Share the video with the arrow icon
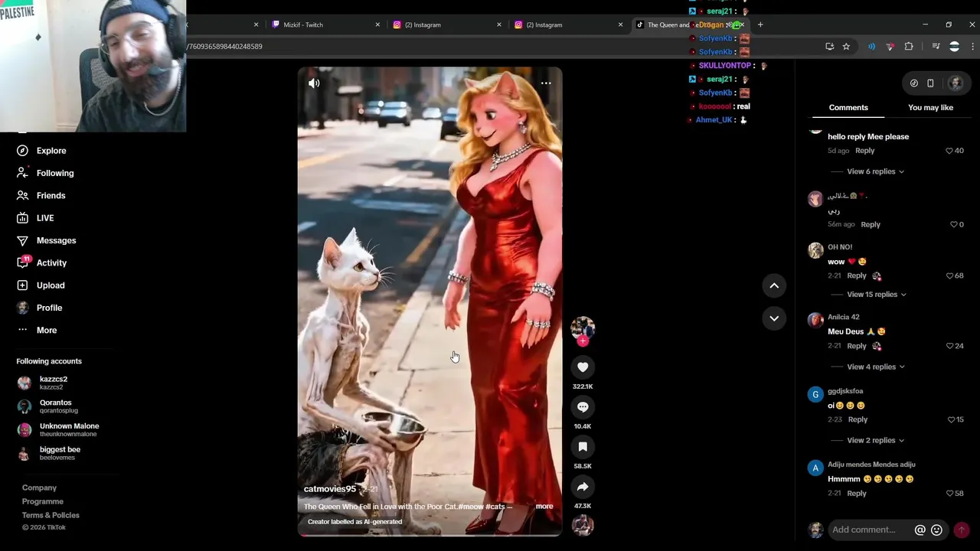The image size is (980, 551). [583, 487]
